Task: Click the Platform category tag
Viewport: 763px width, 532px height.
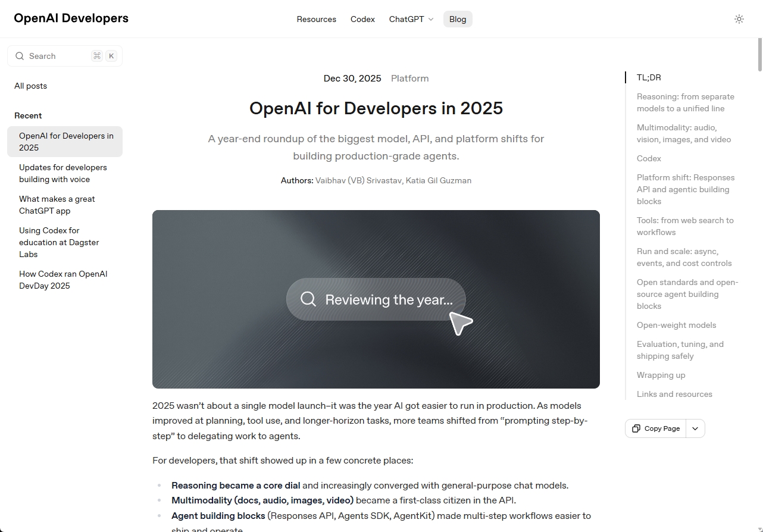Action: (x=409, y=79)
